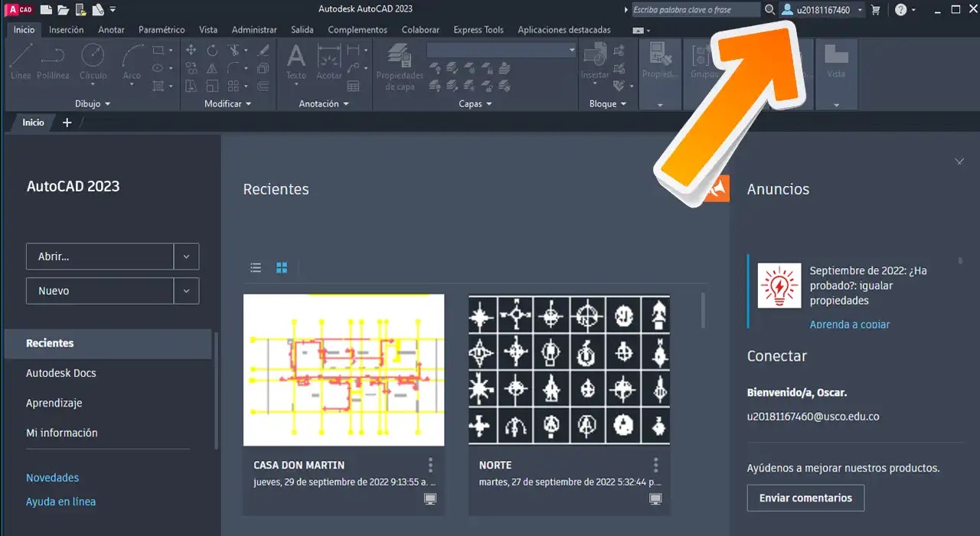Expand the Modificar panel dropdown
The image size is (980, 536).
coord(228,103)
